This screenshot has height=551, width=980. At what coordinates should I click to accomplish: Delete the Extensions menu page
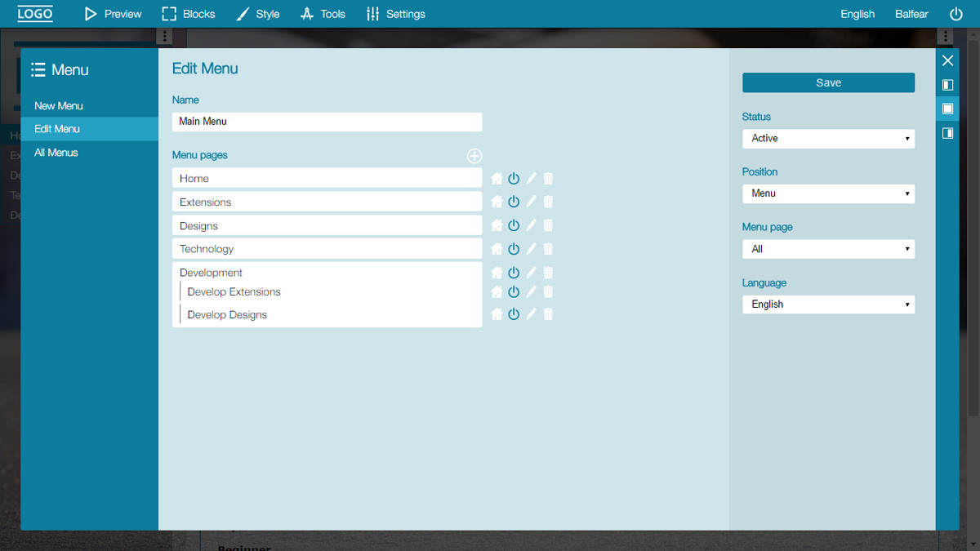[x=548, y=202]
